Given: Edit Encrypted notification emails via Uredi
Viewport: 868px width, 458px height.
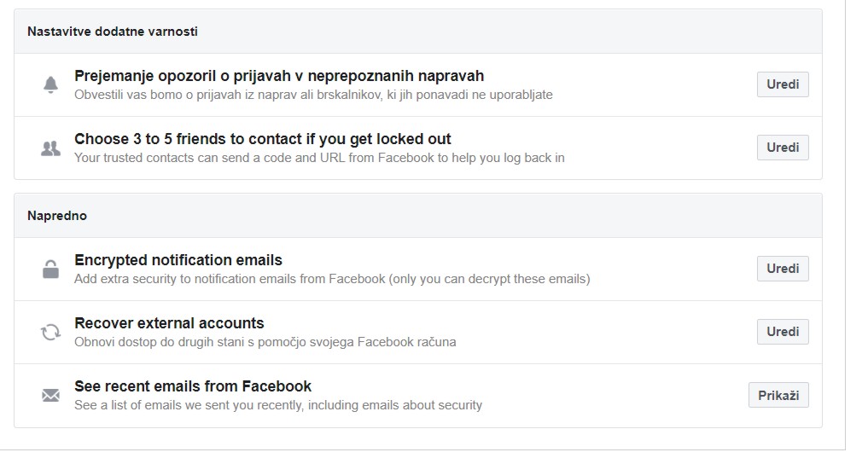Looking at the screenshot, I should 782,269.
